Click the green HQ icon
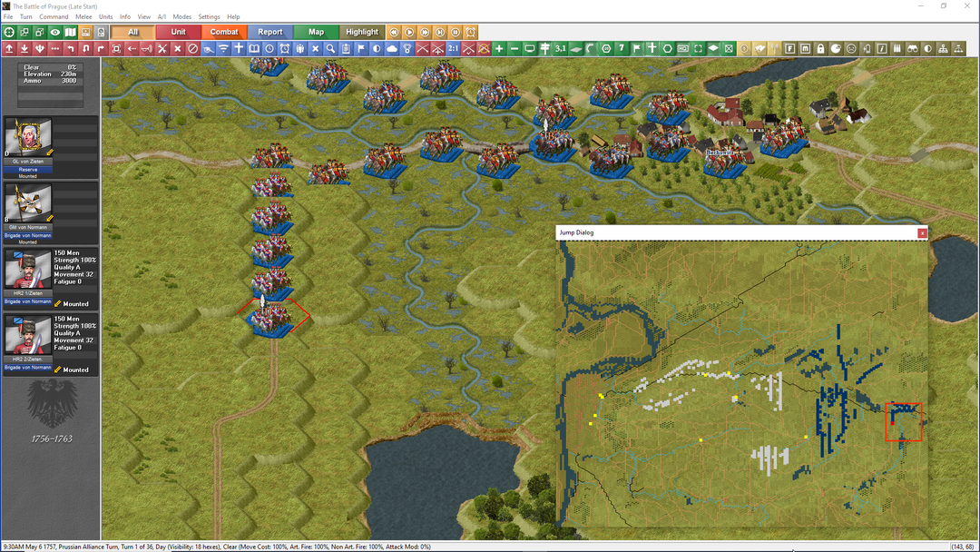This screenshot has width=980, height=552. click(682, 49)
